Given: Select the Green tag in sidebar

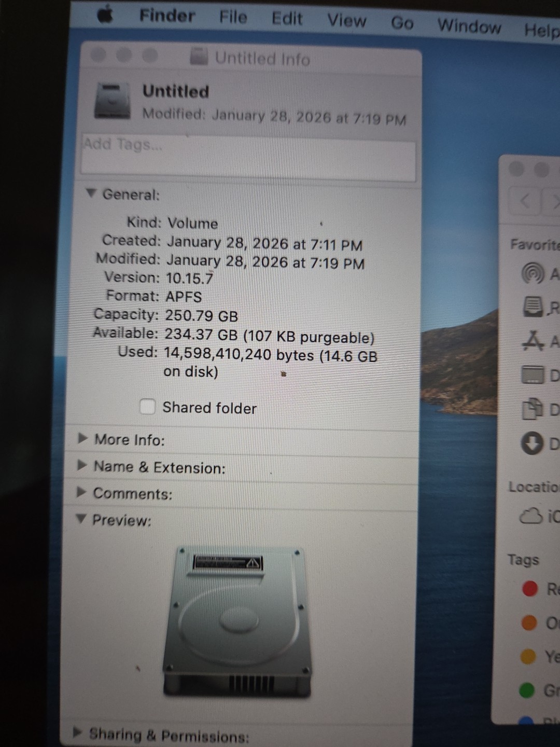Looking at the screenshot, I should [x=527, y=690].
